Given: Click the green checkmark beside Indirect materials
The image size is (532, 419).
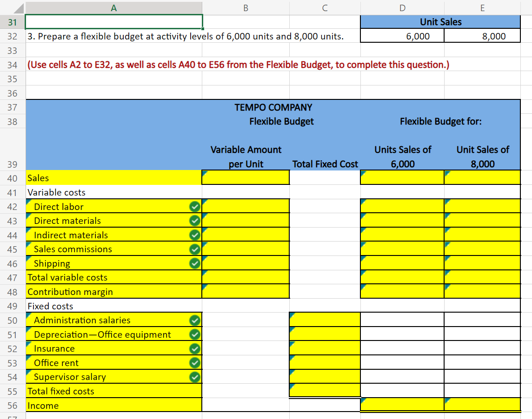Looking at the screenshot, I should [195, 235].
